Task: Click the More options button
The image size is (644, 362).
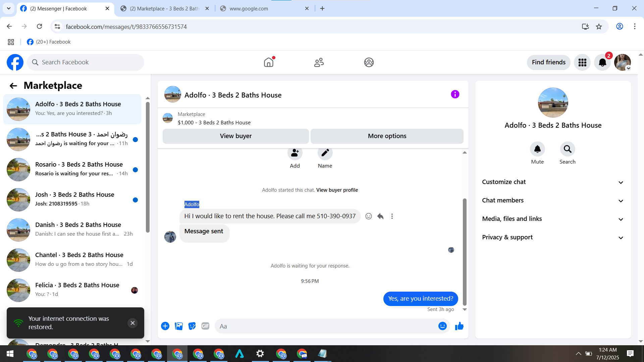Action: (387, 136)
